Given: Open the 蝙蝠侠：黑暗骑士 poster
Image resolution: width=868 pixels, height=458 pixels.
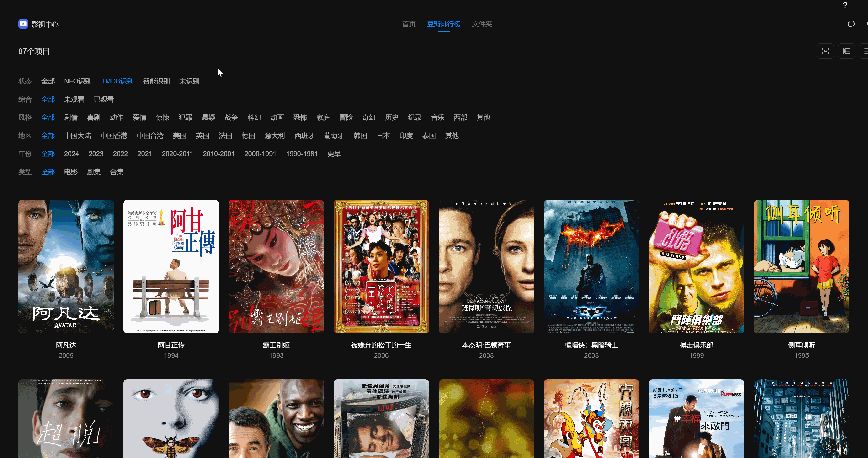Looking at the screenshot, I should [591, 266].
